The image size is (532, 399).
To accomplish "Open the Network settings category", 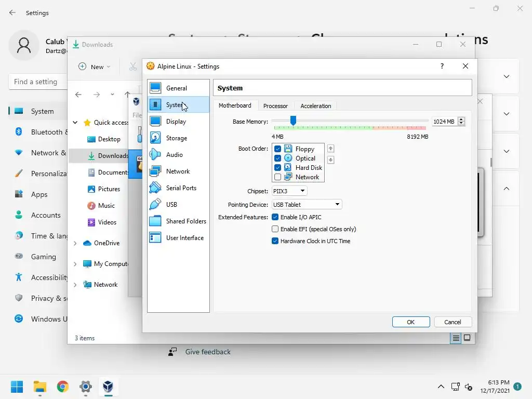I will click(179, 171).
